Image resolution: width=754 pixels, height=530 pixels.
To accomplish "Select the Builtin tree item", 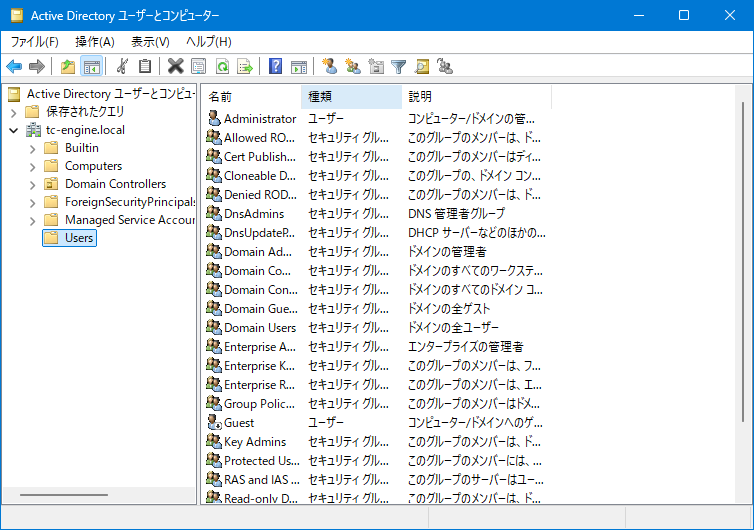I will pyautogui.click(x=82, y=148).
